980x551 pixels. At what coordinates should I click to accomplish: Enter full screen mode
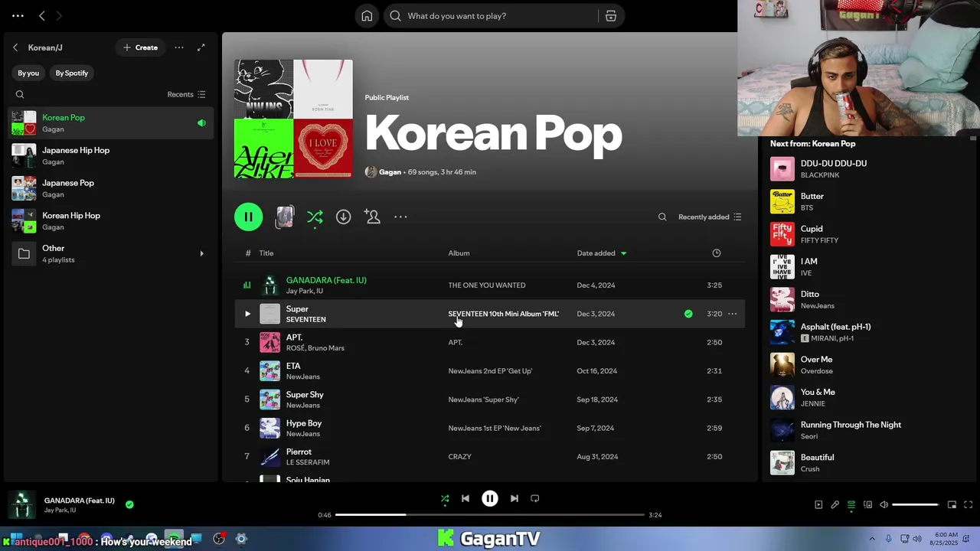[968, 505]
